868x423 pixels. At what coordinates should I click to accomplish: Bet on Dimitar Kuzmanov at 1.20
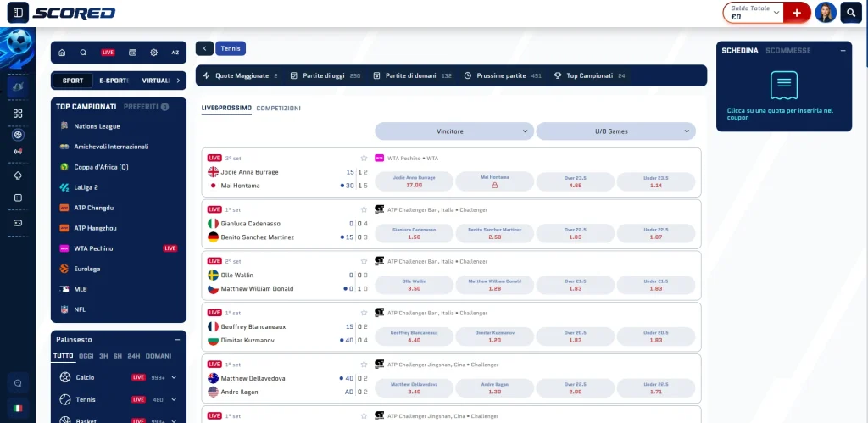(495, 337)
